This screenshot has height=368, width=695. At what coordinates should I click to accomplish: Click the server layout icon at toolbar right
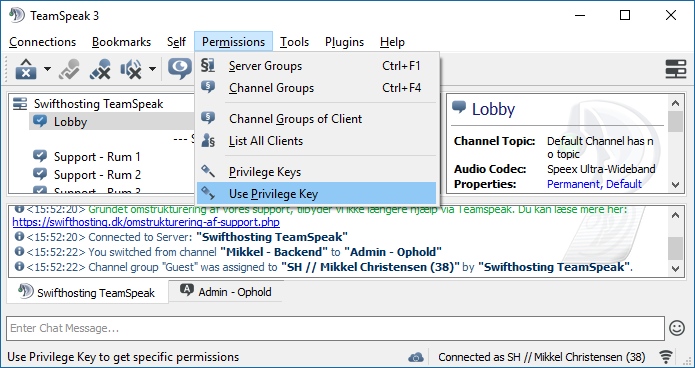pyautogui.click(x=676, y=69)
